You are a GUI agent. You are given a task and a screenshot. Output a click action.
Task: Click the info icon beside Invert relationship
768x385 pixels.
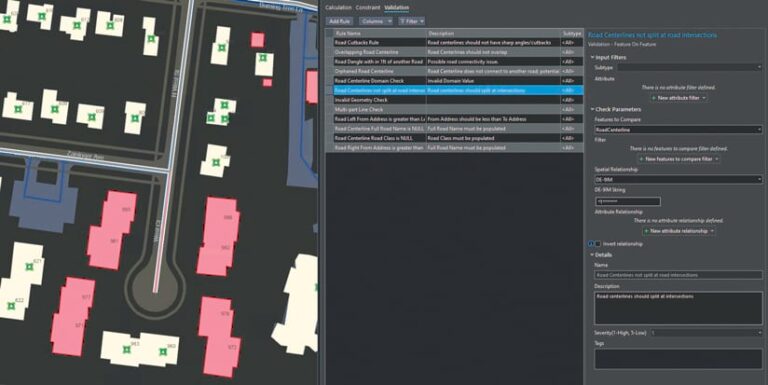[591, 244]
